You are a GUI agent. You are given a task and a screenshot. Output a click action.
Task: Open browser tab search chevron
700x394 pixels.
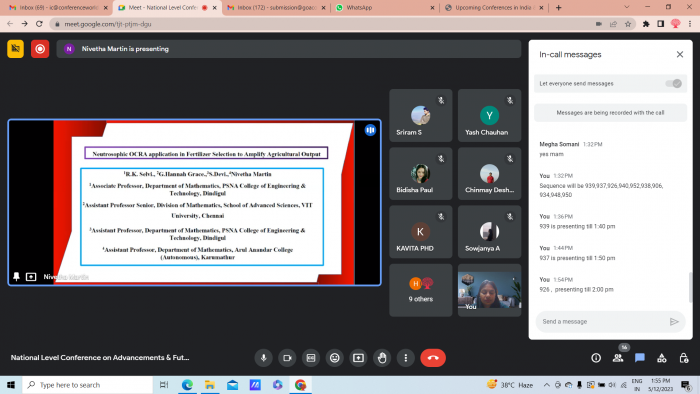point(627,7)
